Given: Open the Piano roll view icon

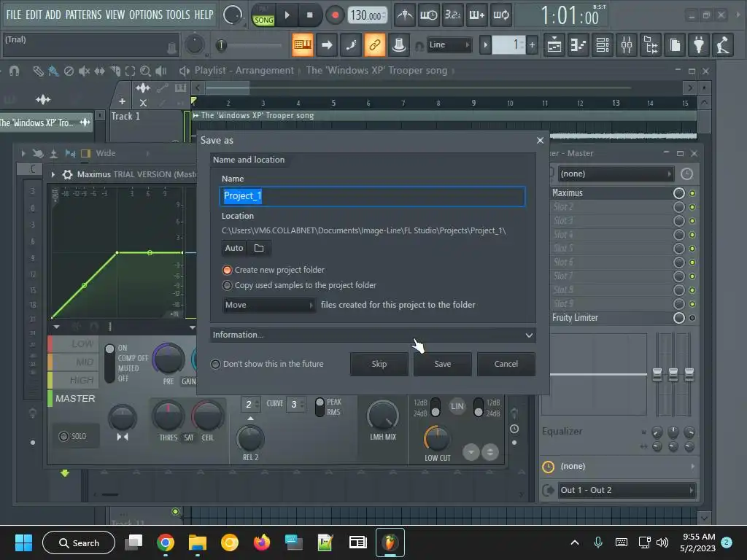Looking at the screenshot, I should [x=578, y=44].
